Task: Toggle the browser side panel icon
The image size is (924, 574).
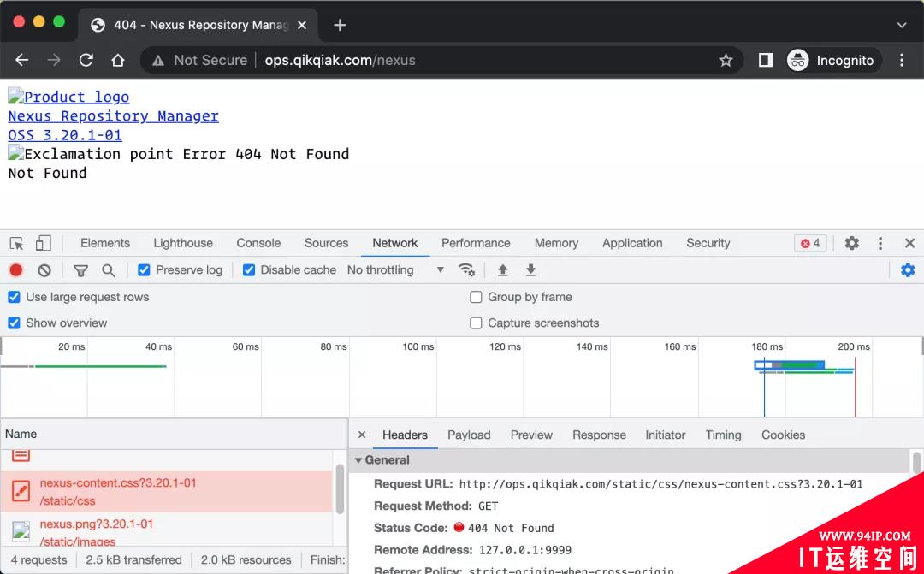Action: (x=766, y=60)
